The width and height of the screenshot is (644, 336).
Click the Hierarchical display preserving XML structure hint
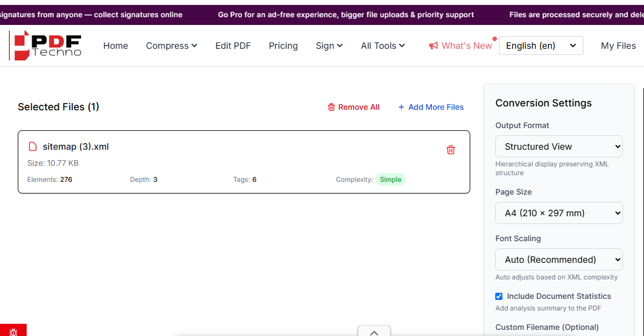click(x=552, y=168)
